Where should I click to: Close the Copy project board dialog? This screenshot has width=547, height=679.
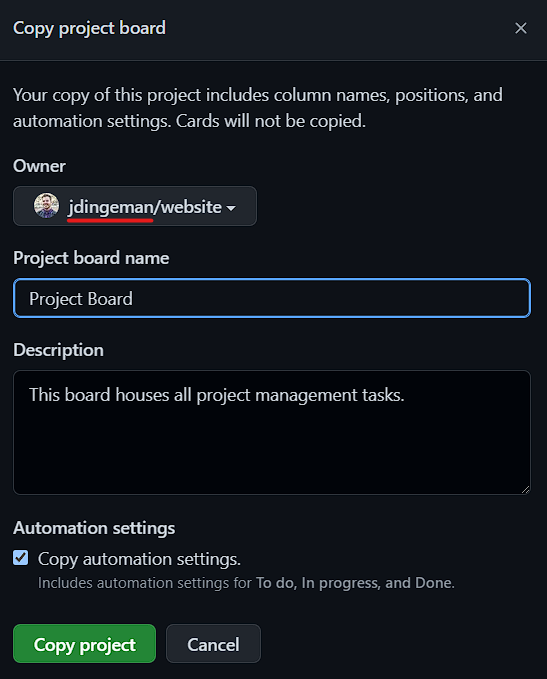521,28
